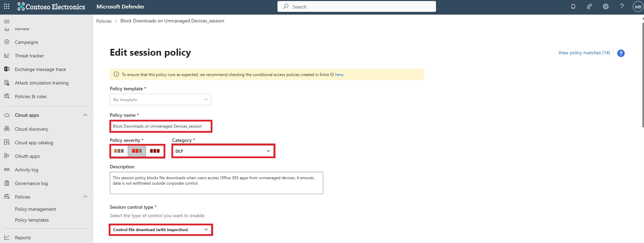The image size is (644, 243).
Task: Click the Policies & rules sliders icon
Action: (7, 96)
